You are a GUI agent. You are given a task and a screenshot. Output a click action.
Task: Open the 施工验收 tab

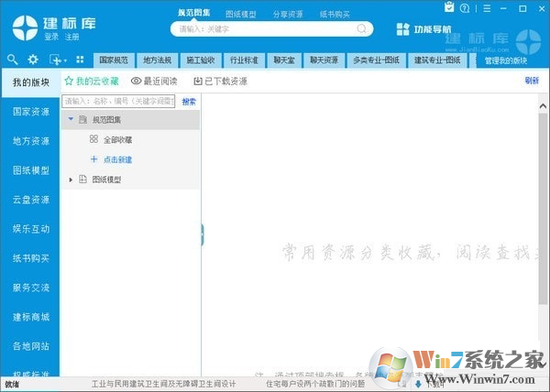tap(201, 60)
